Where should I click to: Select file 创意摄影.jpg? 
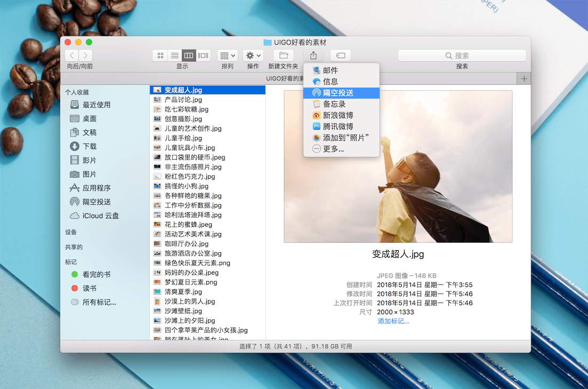point(208,119)
